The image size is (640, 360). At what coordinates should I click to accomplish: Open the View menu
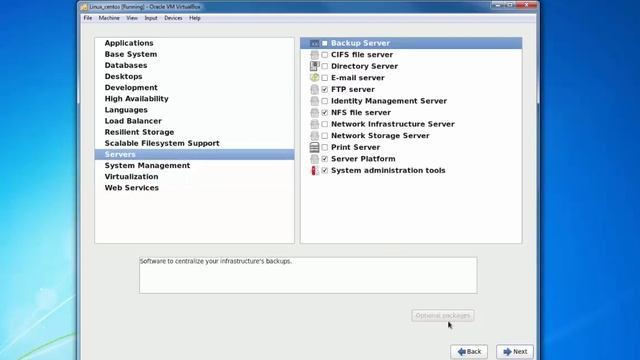coord(132,18)
